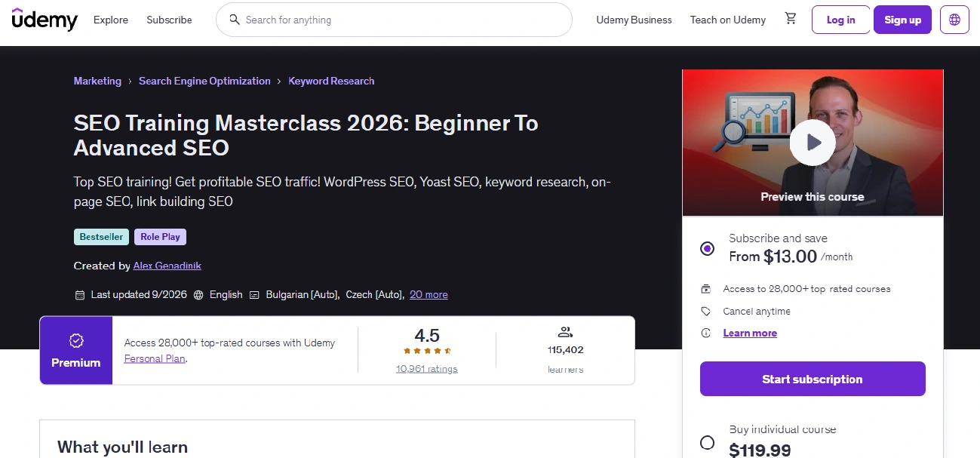This screenshot has height=458, width=980.
Task: Click the tag icon beside Cancel anytime
Action: tap(706, 312)
